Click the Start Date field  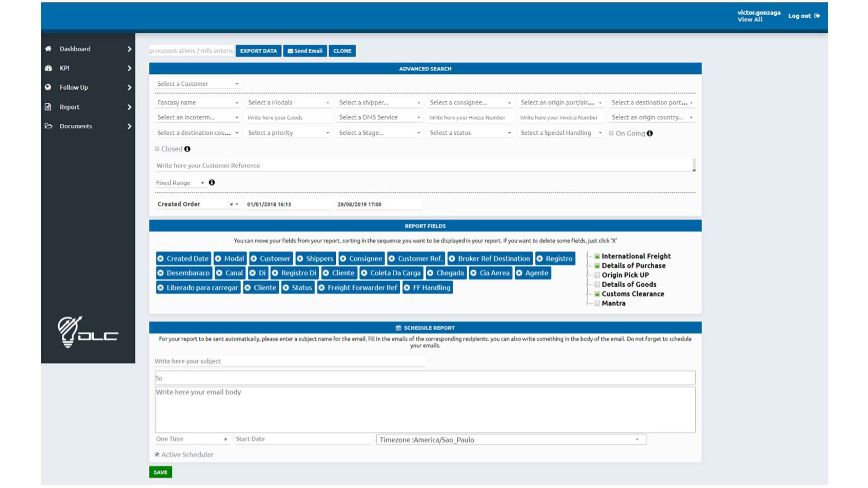(x=303, y=439)
